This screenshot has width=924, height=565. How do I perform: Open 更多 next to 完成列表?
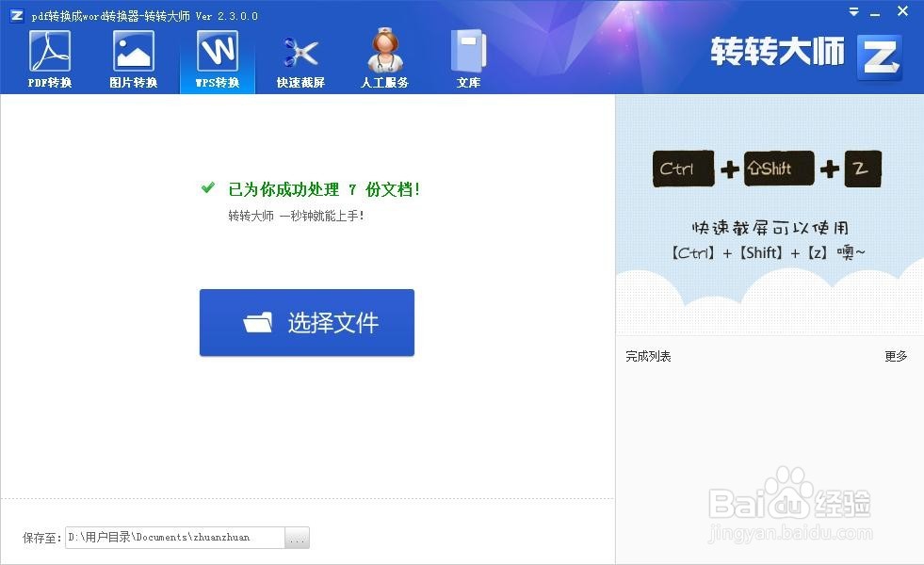pyautogui.click(x=895, y=356)
